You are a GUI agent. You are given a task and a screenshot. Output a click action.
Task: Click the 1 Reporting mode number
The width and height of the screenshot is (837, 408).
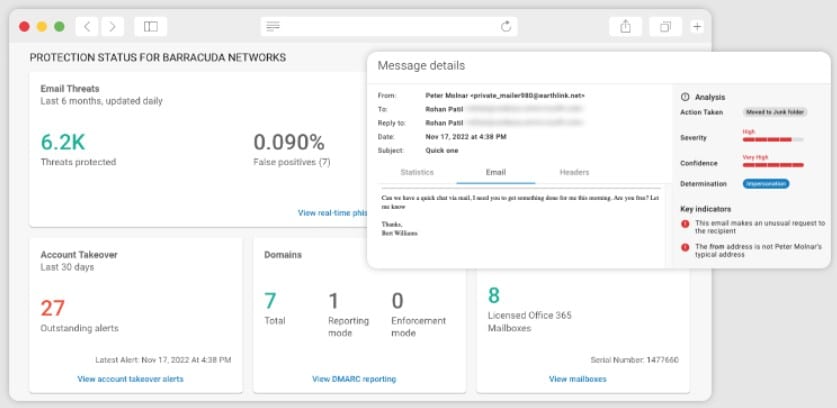click(x=333, y=301)
